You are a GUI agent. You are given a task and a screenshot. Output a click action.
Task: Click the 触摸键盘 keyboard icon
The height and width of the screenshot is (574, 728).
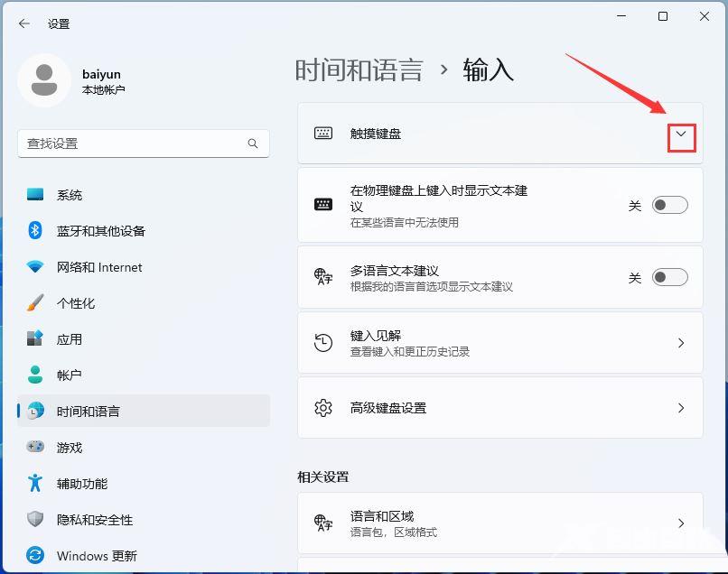click(x=324, y=134)
